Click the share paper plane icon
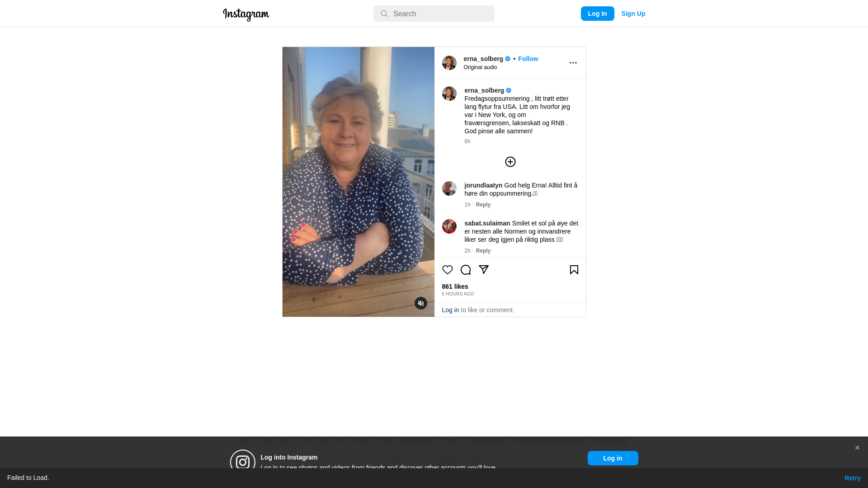The height and width of the screenshot is (488, 868). pos(484,270)
